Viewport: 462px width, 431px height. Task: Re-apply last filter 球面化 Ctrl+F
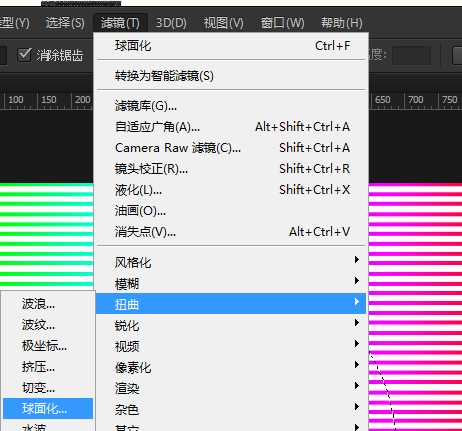(232, 46)
